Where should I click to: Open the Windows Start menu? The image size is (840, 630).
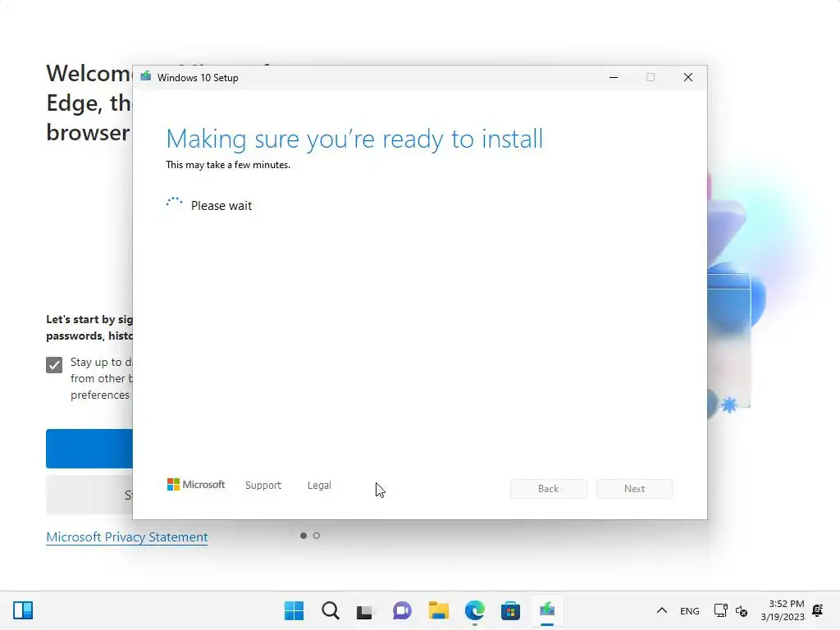tap(294, 610)
